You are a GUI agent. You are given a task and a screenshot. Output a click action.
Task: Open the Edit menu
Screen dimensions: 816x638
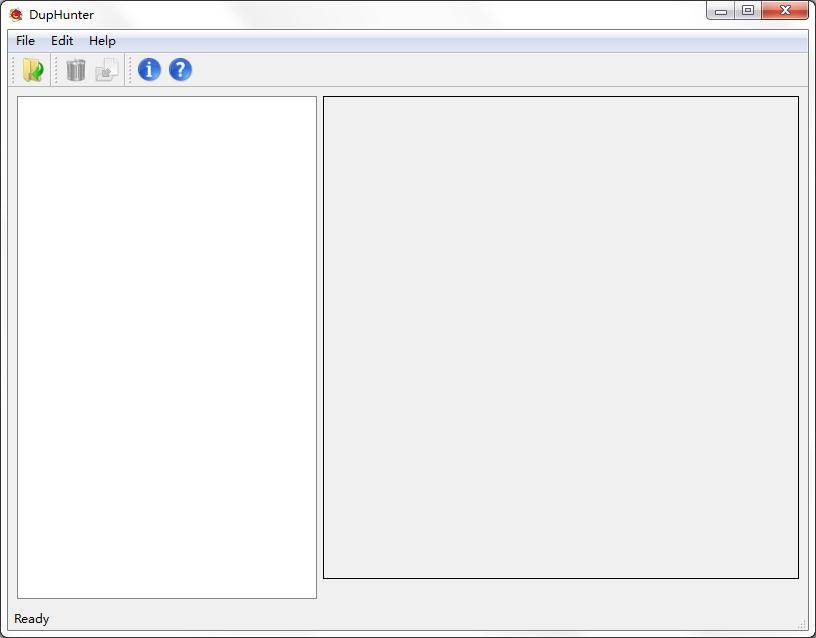click(62, 41)
